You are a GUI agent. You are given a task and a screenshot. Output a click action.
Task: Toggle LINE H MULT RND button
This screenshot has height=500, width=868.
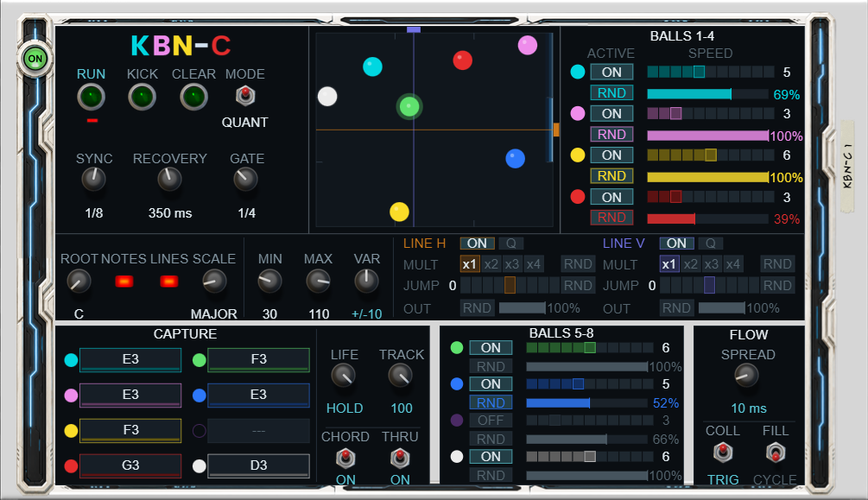578,264
